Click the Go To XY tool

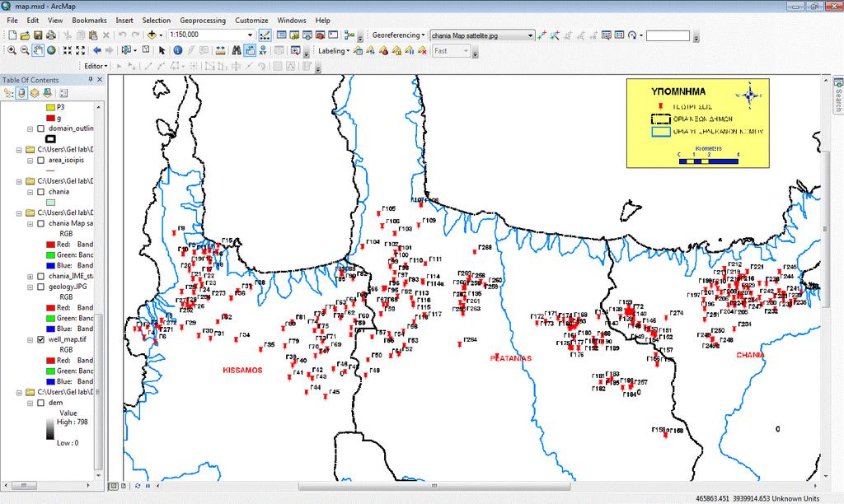click(x=263, y=50)
